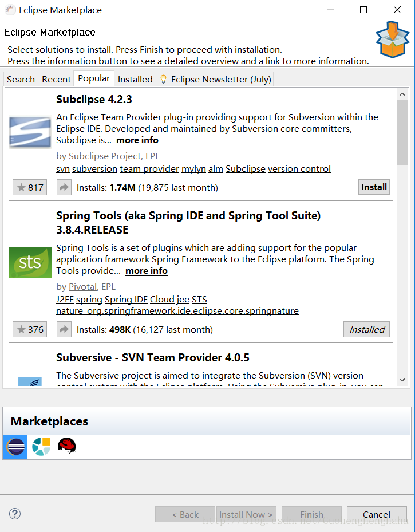Screen dimensions: 415x532
Task: Click the alm tag link
Action: click(x=216, y=168)
